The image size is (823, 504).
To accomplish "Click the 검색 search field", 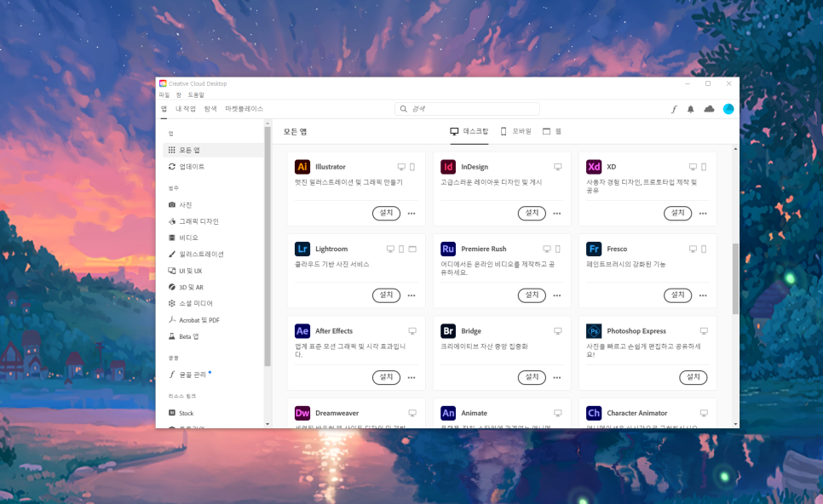I will [467, 109].
